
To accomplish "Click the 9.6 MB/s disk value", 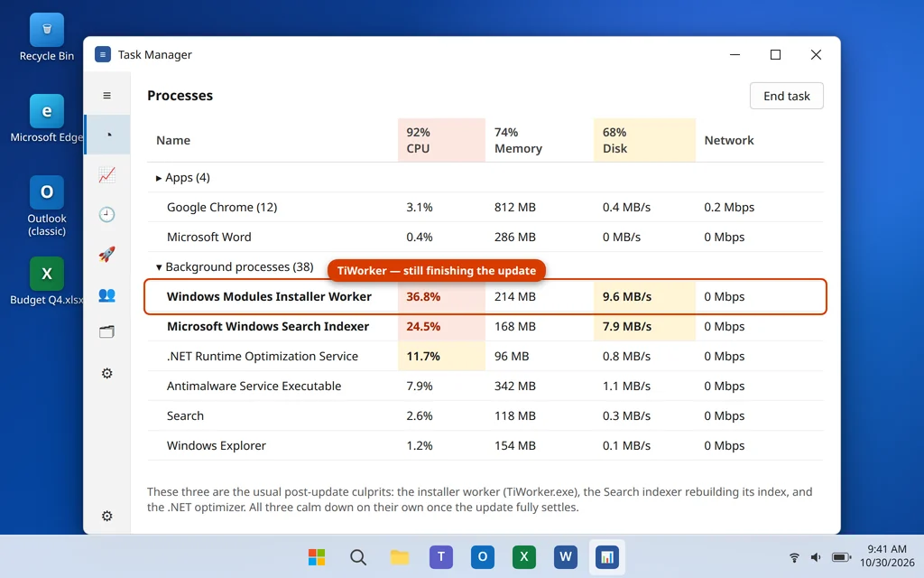I will pos(627,296).
